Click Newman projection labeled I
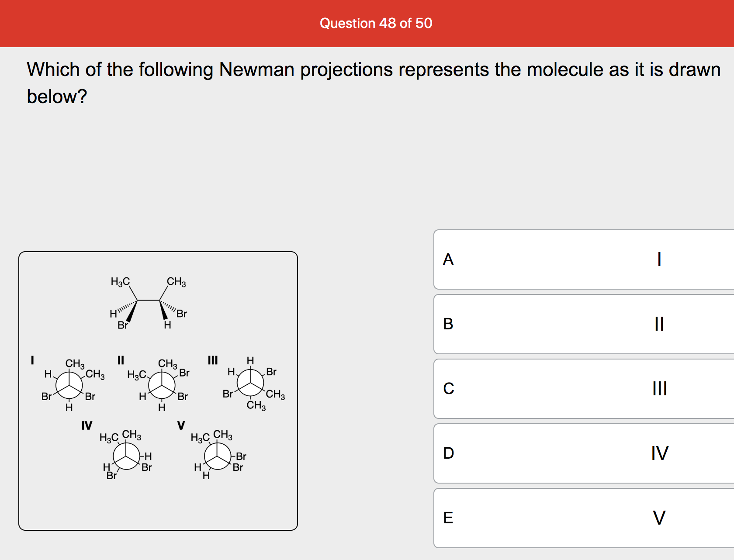Screen dimensions: 734x560 pos(69,387)
